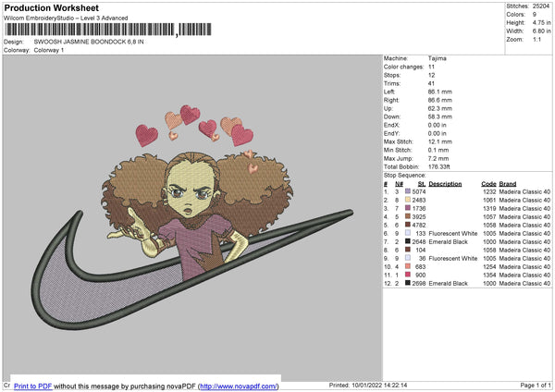Screen dimensions: 555x392
Task: Click the 'Page 1 of 1' indicator
Action: pos(536,386)
